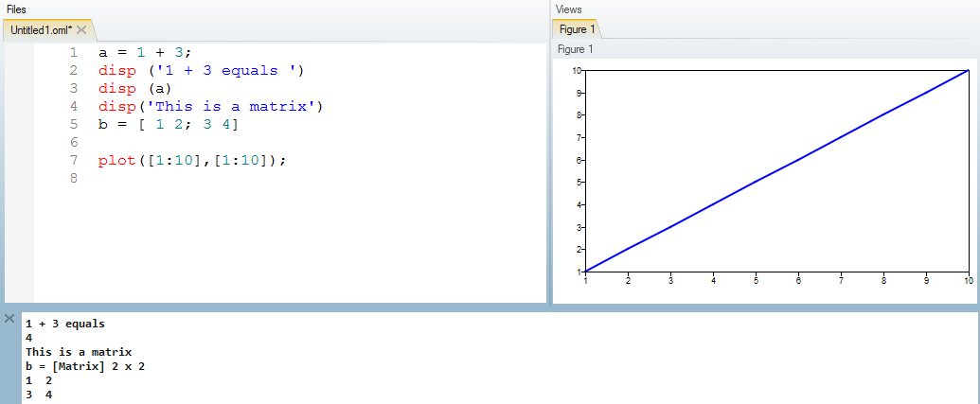Close the Untitled1.oml editor tab

point(81,30)
